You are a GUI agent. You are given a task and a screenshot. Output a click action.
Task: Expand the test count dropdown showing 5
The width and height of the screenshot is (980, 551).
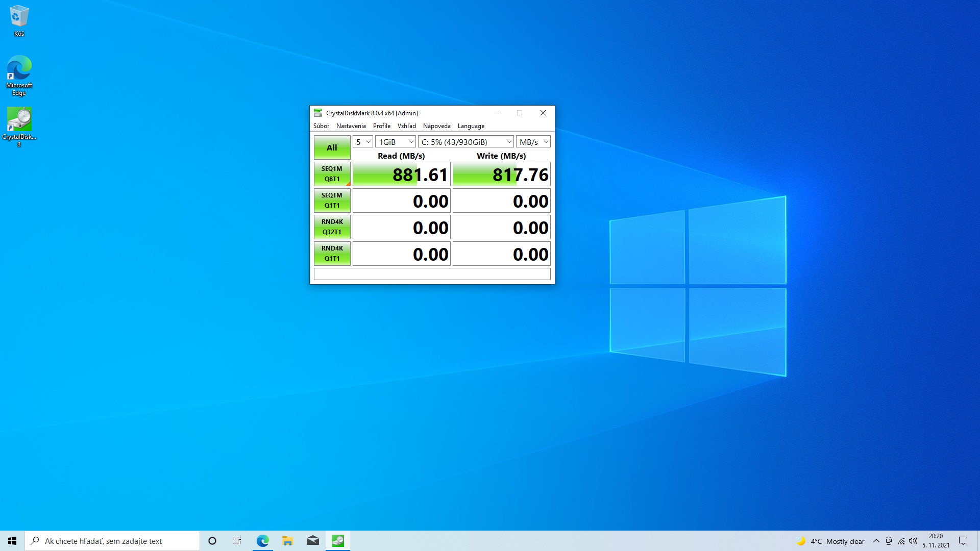[363, 142]
